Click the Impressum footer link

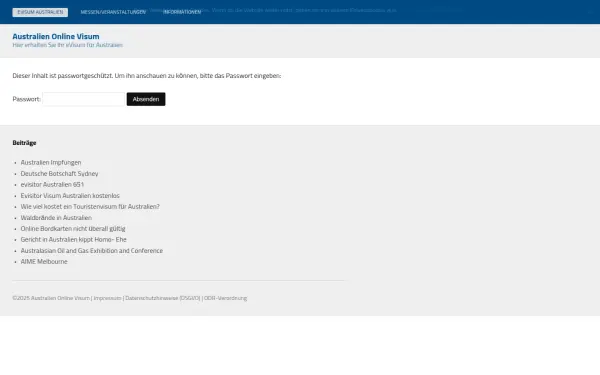click(108, 298)
